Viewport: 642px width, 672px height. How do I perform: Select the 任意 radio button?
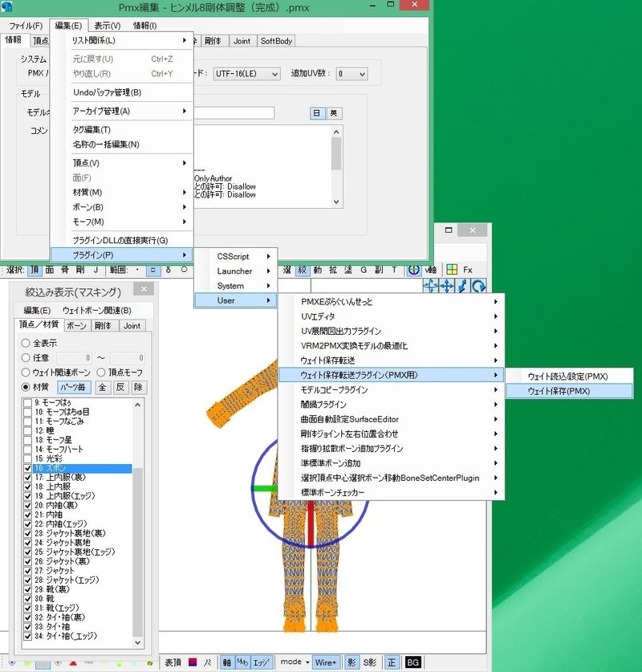click(26, 358)
